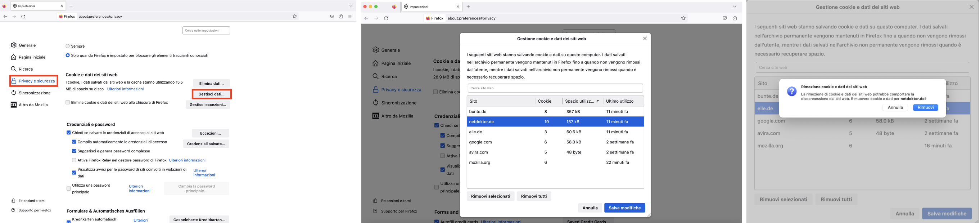
Task: Click Sito column header in middle dialog
Action: click(x=501, y=101)
